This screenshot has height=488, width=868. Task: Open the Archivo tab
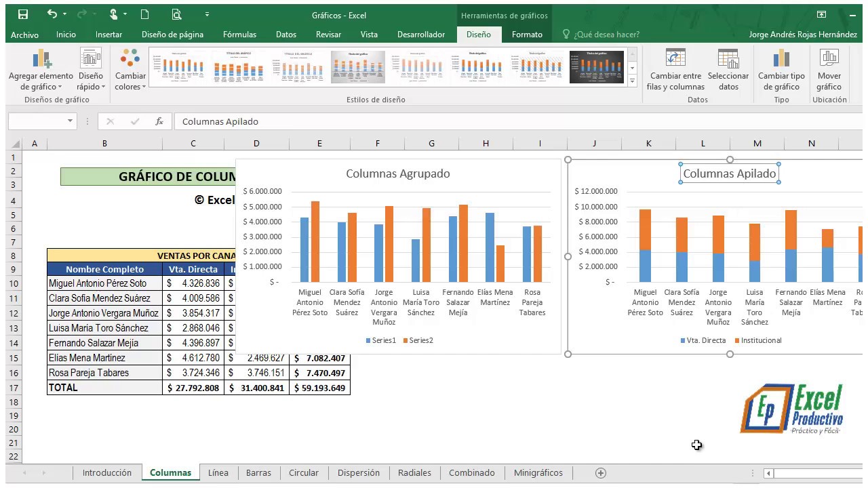[x=25, y=35]
